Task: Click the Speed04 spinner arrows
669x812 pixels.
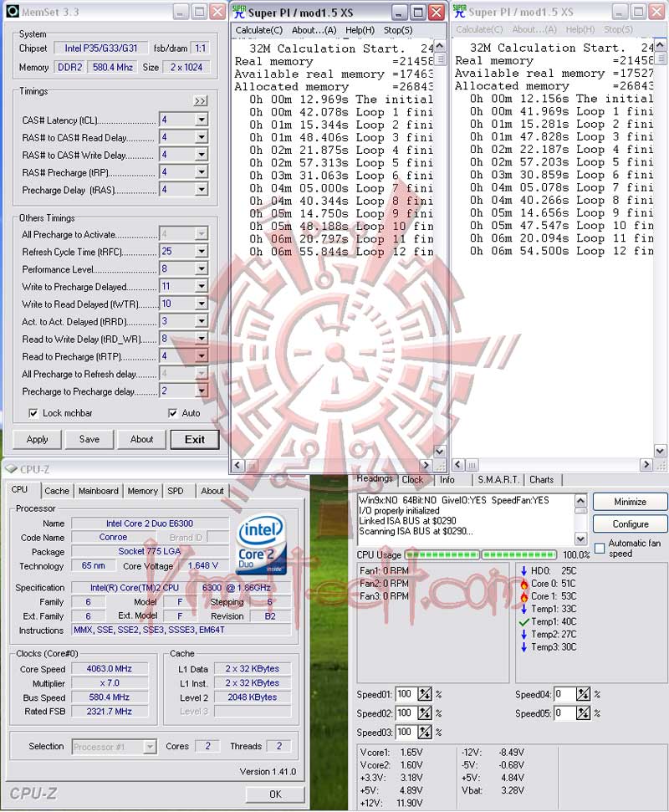Action: pyautogui.click(x=583, y=694)
